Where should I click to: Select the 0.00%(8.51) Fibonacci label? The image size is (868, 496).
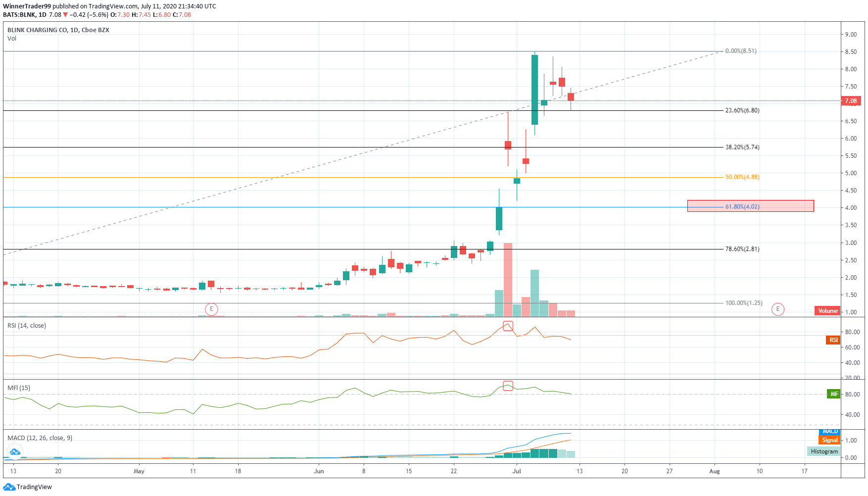pos(741,51)
